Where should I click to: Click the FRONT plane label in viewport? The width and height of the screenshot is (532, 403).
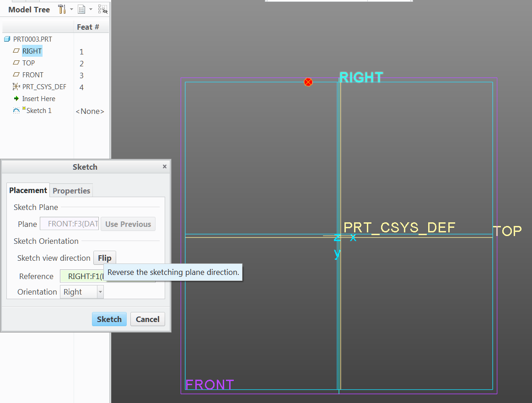[210, 385]
